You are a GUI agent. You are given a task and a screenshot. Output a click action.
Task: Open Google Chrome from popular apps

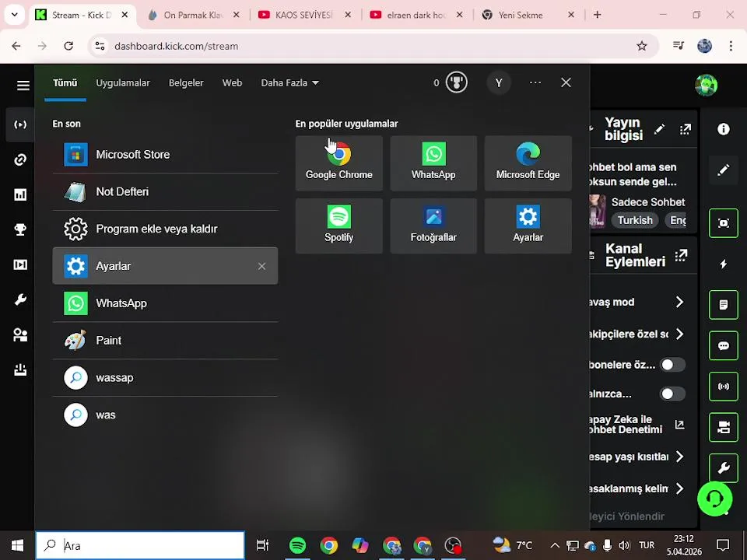[x=338, y=163]
